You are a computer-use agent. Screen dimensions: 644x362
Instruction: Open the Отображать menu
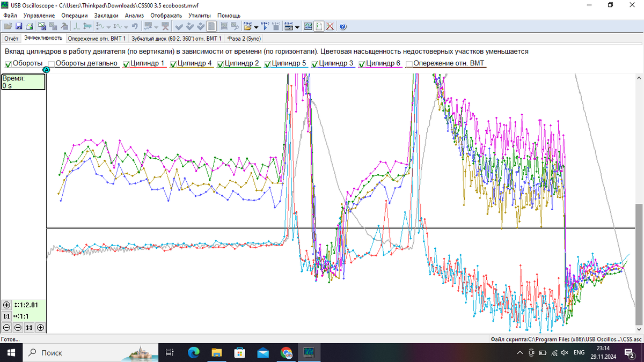[x=166, y=16]
